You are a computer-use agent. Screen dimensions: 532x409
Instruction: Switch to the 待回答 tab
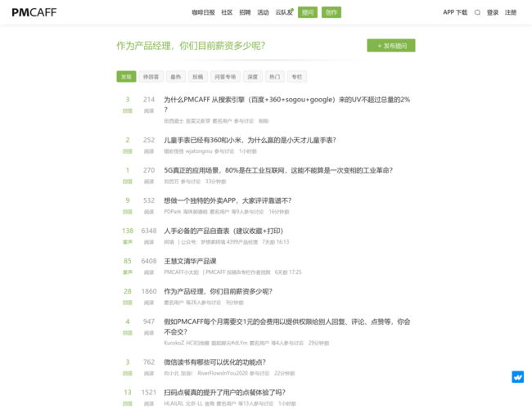151,77
